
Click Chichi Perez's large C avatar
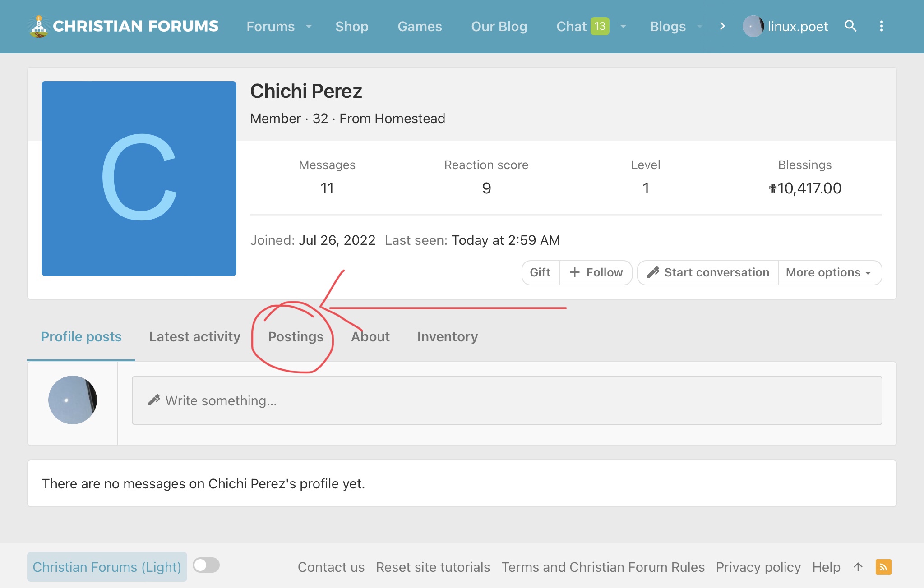(139, 178)
